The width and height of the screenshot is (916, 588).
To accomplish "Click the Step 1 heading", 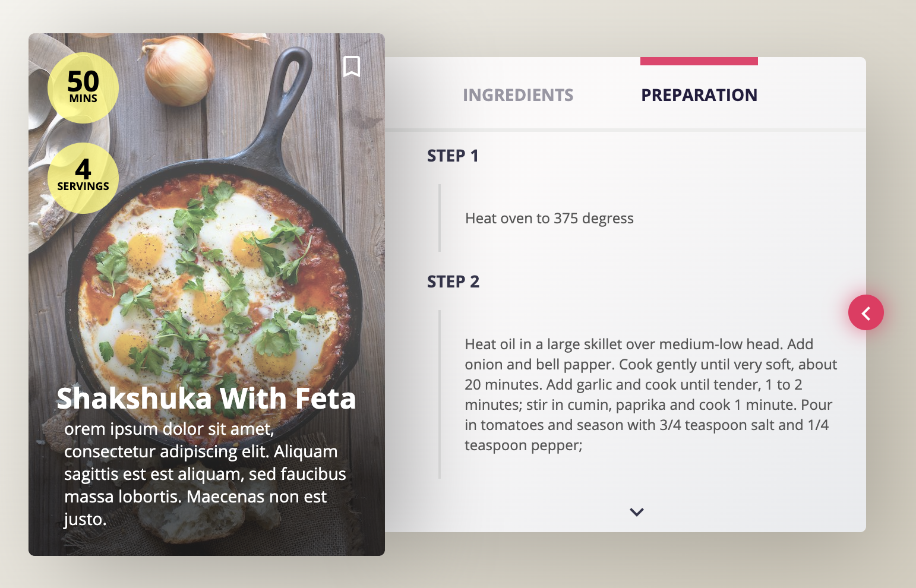I will (x=453, y=156).
